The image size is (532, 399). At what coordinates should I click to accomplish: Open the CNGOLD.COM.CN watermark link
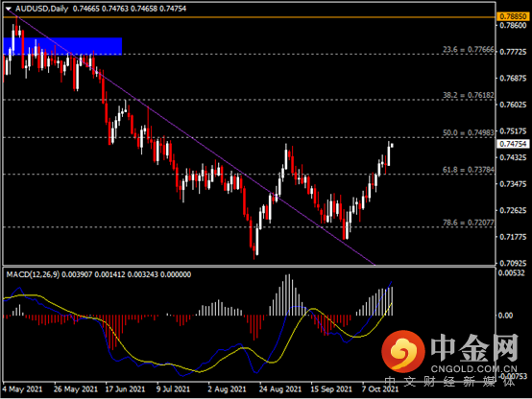473,368
